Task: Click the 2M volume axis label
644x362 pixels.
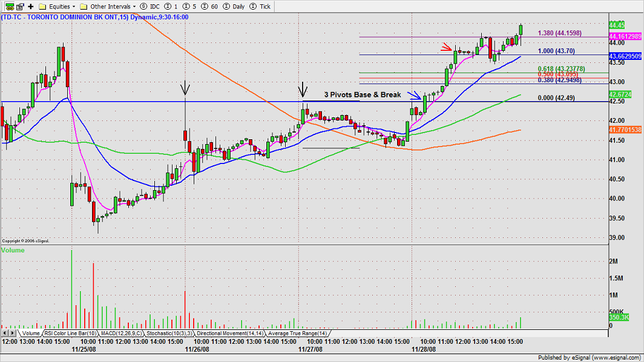Action: (613, 262)
